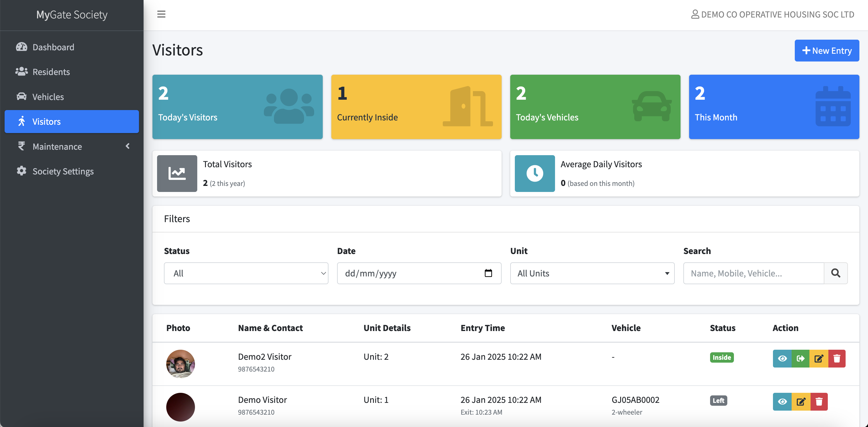The height and width of the screenshot is (427, 868).
Task: View details of Demo Visitor
Action: coord(782,401)
